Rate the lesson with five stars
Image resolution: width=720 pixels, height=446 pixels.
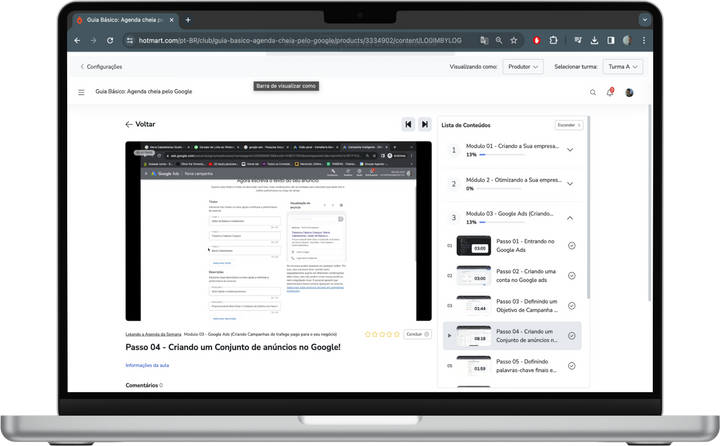coord(396,334)
